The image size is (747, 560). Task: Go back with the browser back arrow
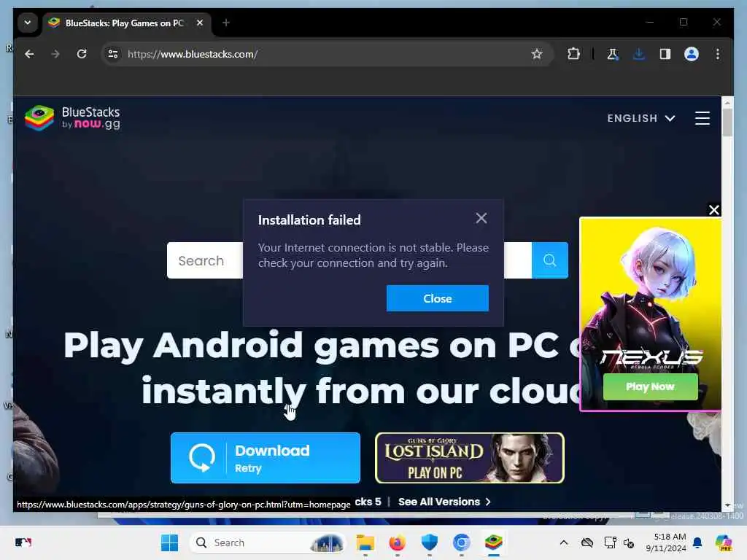point(29,54)
